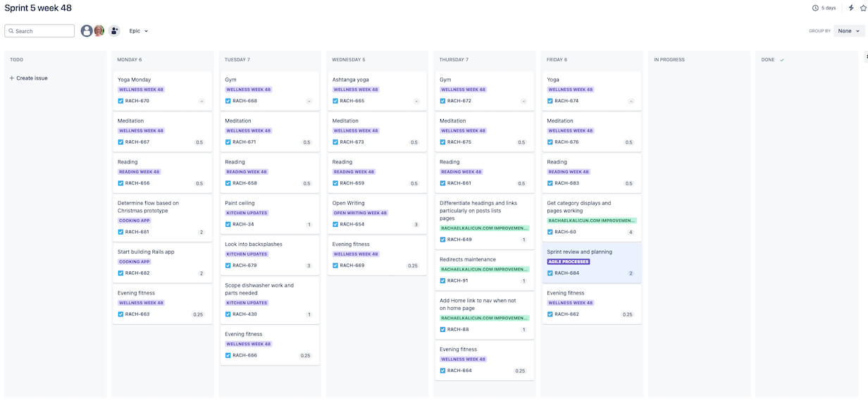Open the Sprint review and planning card
The image size is (868, 403).
tap(579, 252)
